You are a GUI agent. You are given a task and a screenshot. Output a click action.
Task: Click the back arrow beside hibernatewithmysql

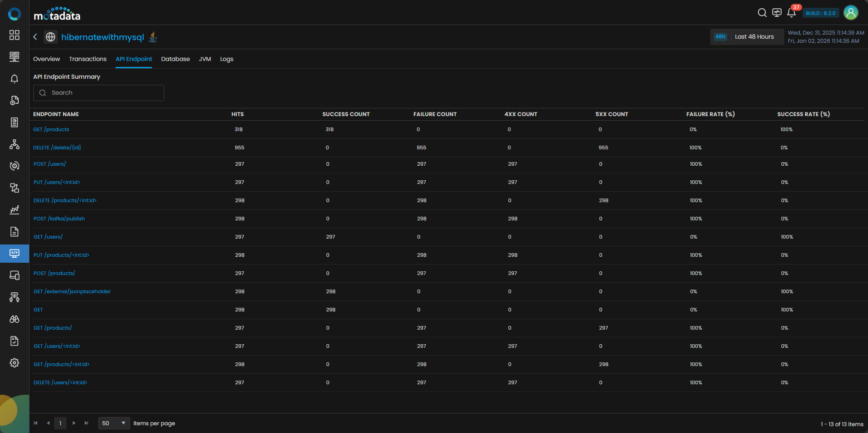(35, 37)
